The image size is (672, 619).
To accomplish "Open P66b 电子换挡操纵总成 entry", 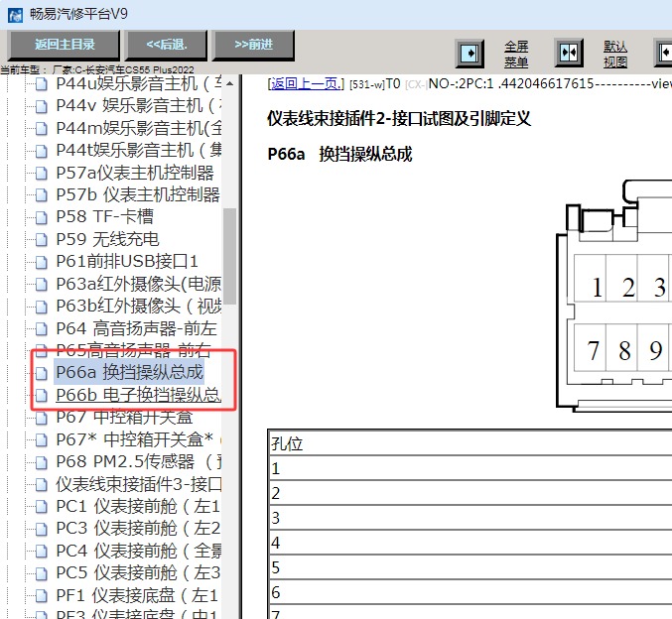I will tap(138, 395).
